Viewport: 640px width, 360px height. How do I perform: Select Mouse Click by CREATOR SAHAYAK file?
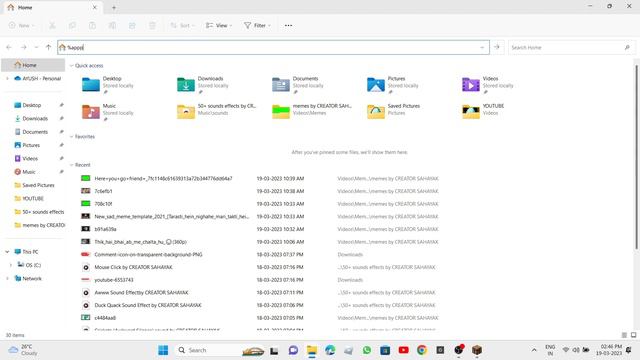(x=133, y=267)
